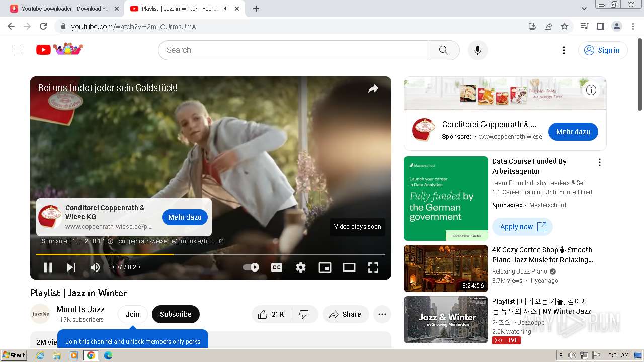Enter full screen mode
This screenshot has width=644, height=362.
[x=373, y=267]
